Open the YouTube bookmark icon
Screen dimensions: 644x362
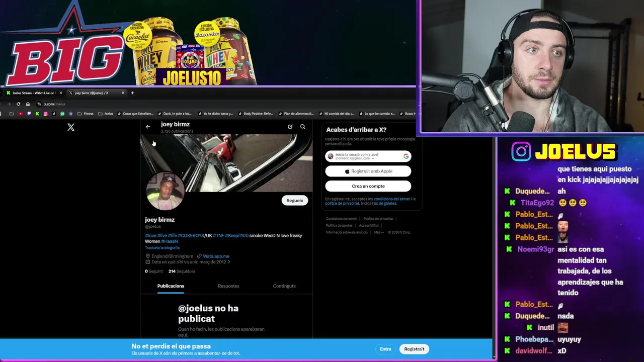[x=21, y=114]
